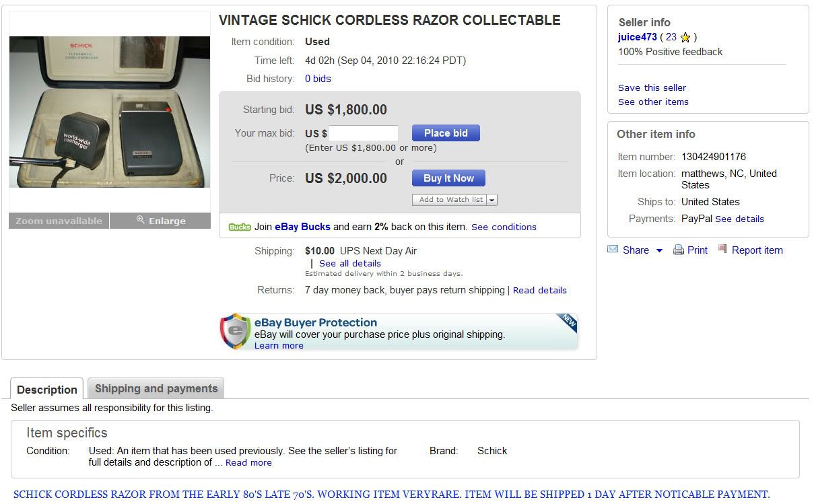
Task: Select the Description tab
Action: (47, 390)
